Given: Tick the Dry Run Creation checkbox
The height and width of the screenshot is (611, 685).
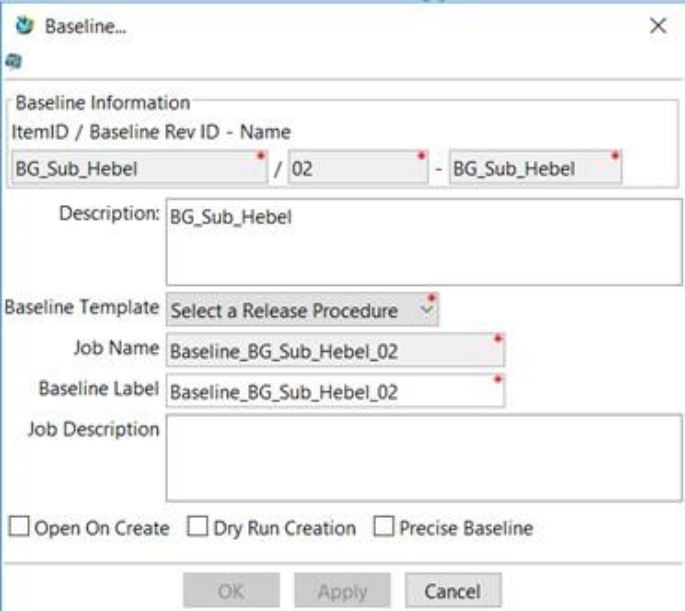Looking at the screenshot, I should click(x=197, y=528).
